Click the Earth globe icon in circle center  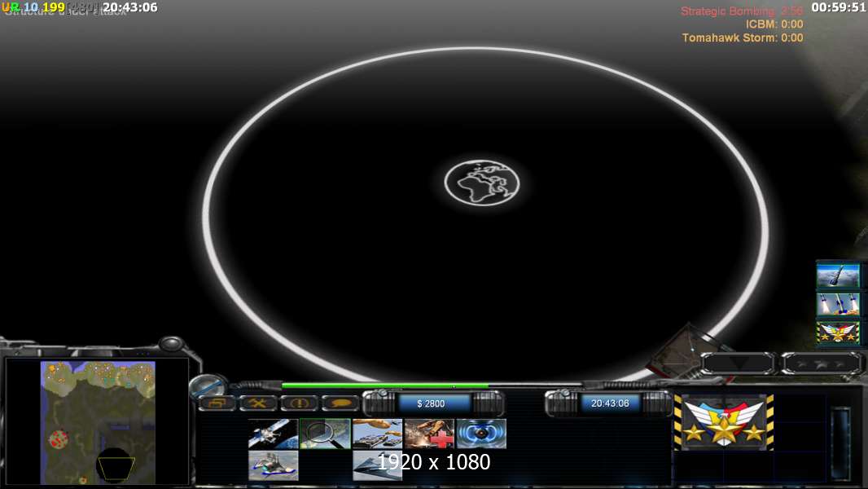click(481, 183)
